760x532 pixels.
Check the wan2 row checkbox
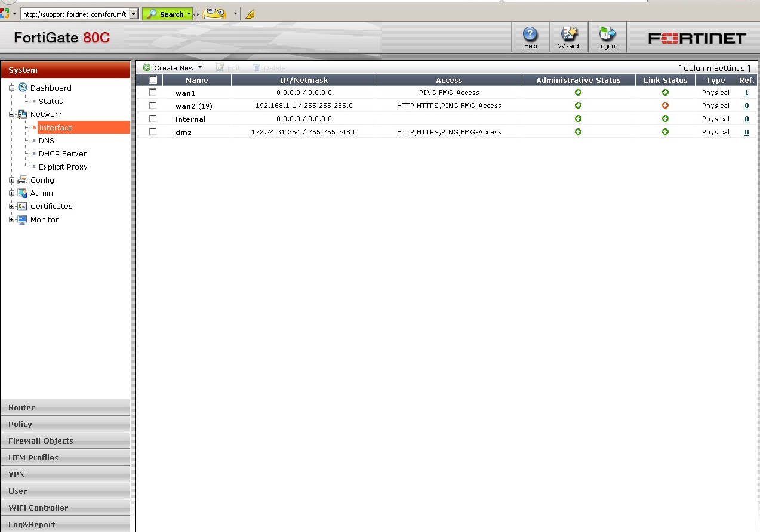153,105
